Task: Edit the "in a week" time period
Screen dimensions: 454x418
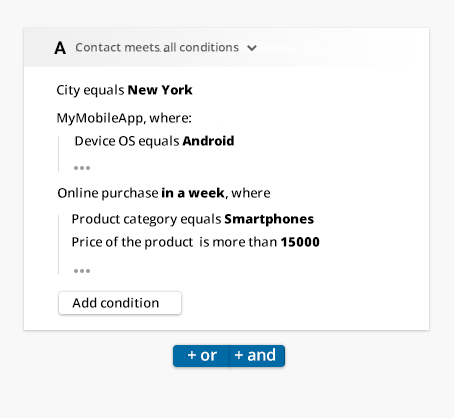Action: tap(193, 193)
